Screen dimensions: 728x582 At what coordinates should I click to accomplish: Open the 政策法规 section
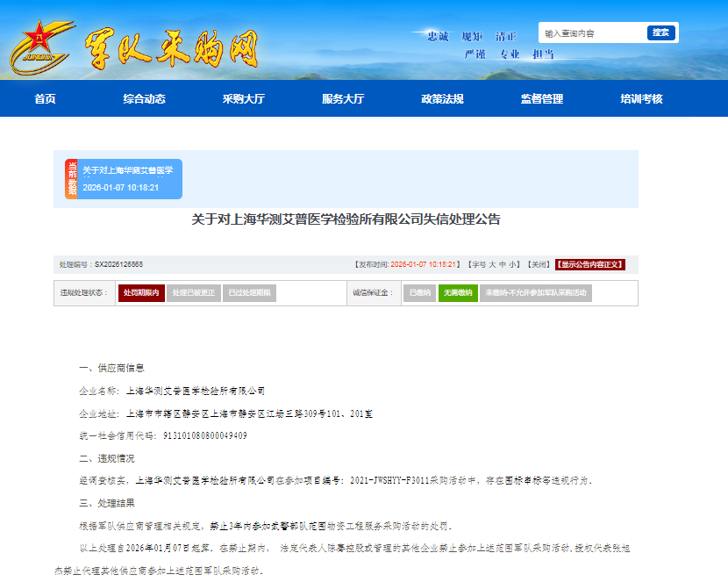click(442, 98)
